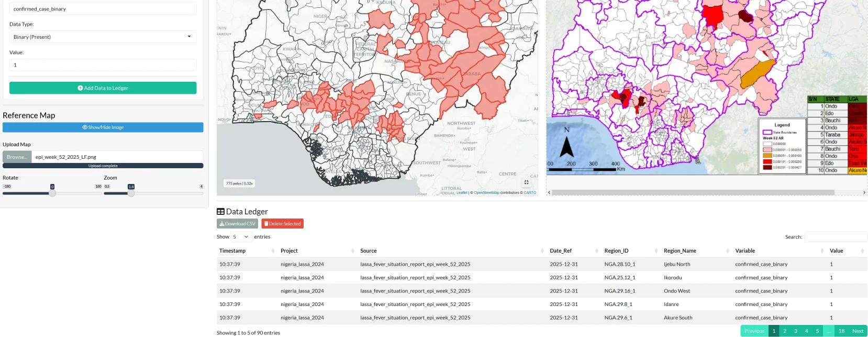
Task: Click Previous page button
Action: 754,331
